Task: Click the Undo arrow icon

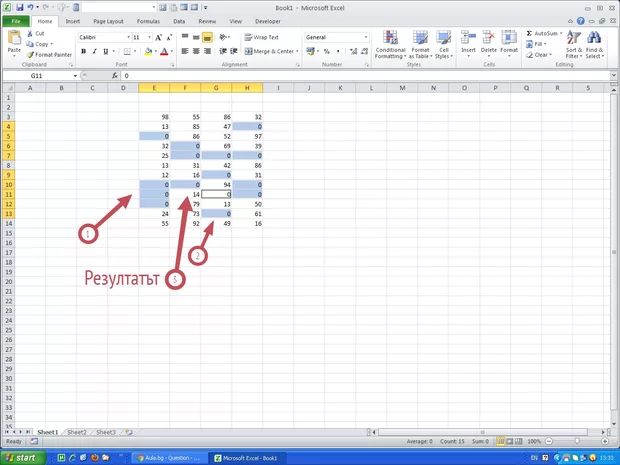Action: tap(30, 8)
